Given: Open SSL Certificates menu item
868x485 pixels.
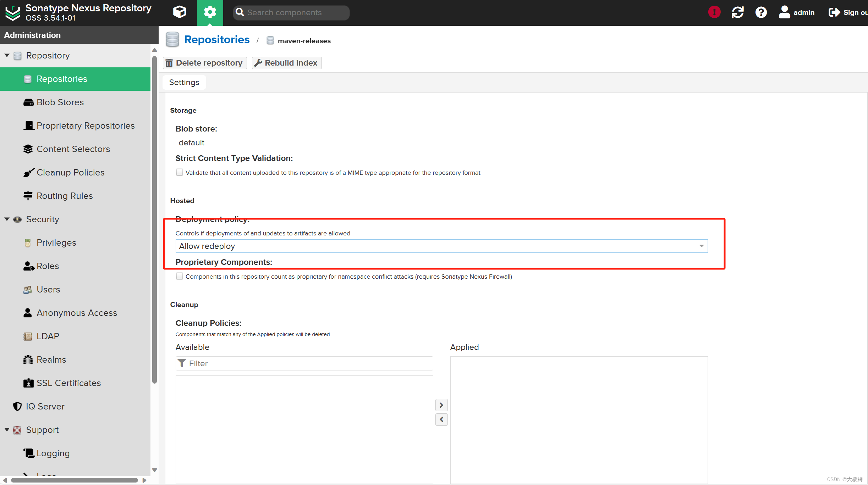Looking at the screenshot, I should (75, 383).
